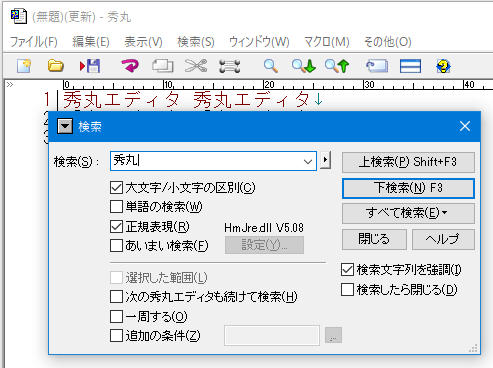Open the ウィンドウ(W) menu
This screenshot has width=493, height=368.
tap(259, 42)
